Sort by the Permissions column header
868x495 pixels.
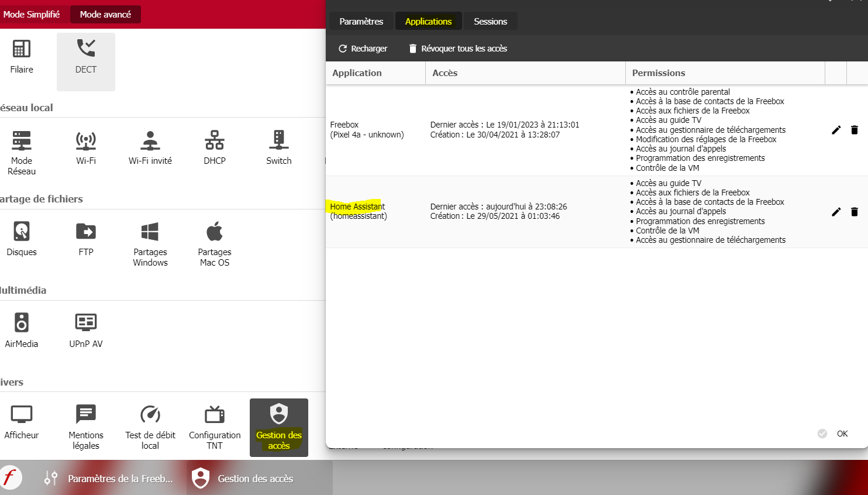pyautogui.click(x=725, y=73)
